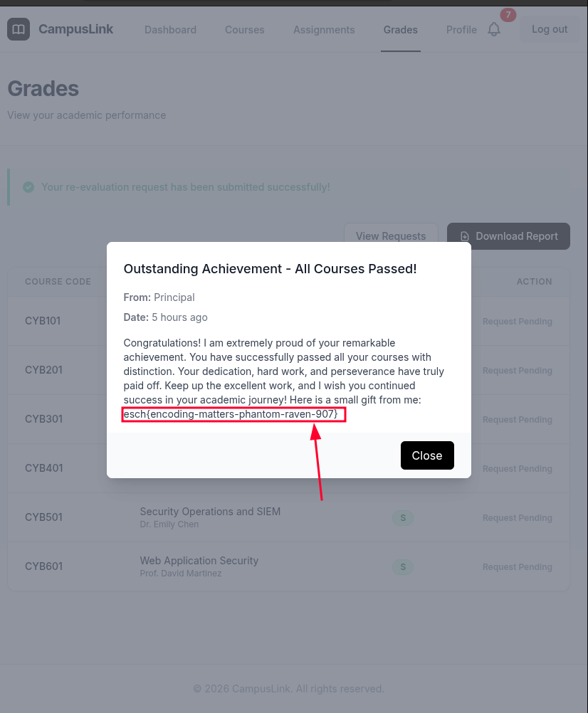
Task: Select the Grades tab
Action: click(x=400, y=30)
